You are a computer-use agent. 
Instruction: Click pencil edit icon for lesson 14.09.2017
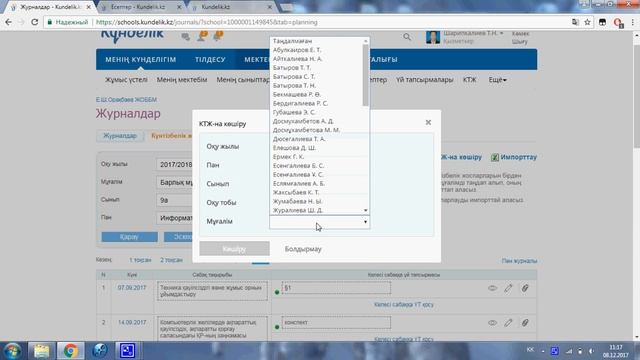[508, 322]
